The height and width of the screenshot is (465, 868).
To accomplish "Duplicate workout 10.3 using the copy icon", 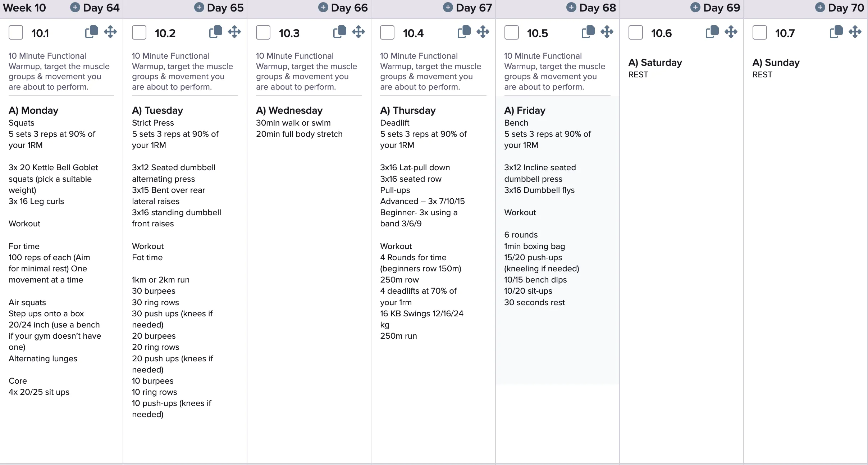I will coord(340,32).
